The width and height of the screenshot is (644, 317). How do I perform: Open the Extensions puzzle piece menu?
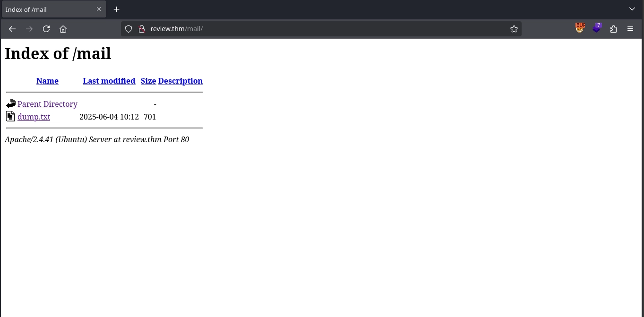tap(613, 29)
